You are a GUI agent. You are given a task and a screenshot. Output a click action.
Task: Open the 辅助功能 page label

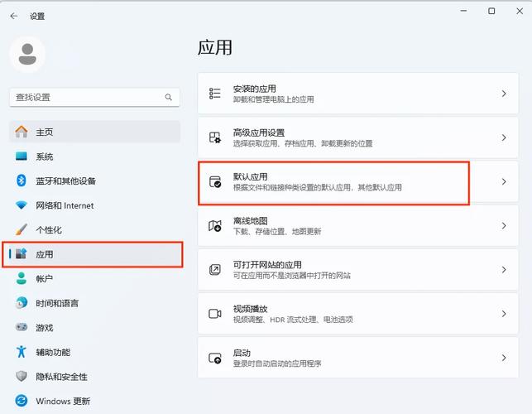pyautogui.click(x=53, y=352)
